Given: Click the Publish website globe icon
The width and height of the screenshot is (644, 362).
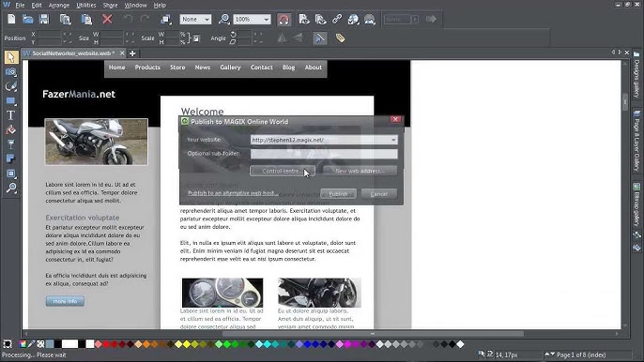Looking at the screenshot, I should (353, 19).
